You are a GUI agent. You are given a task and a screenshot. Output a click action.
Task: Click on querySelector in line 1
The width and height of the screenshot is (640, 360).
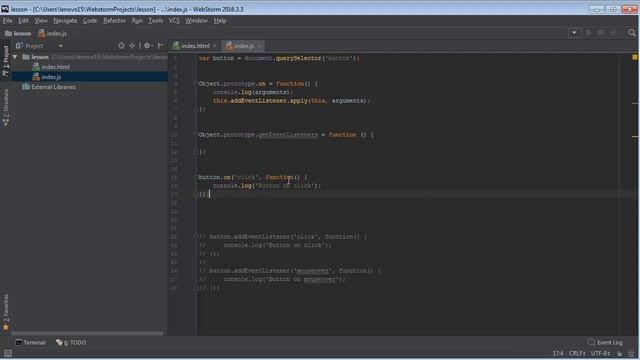[298, 58]
